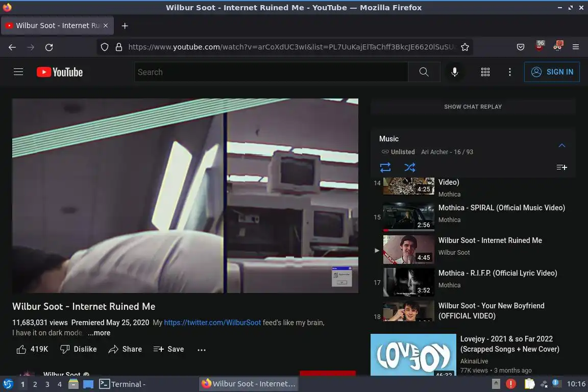
Task: Open YouTube settings three-dot menu
Action: pyautogui.click(x=509, y=72)
